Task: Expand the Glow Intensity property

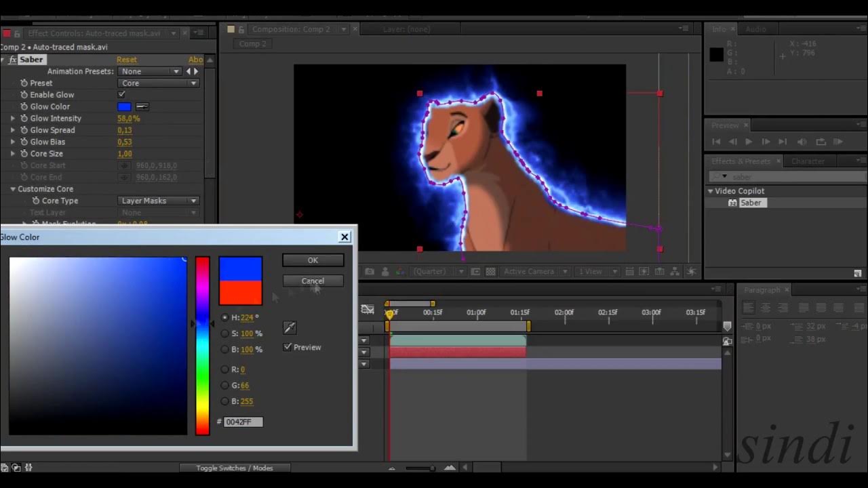Action: (x=13, y=119)
